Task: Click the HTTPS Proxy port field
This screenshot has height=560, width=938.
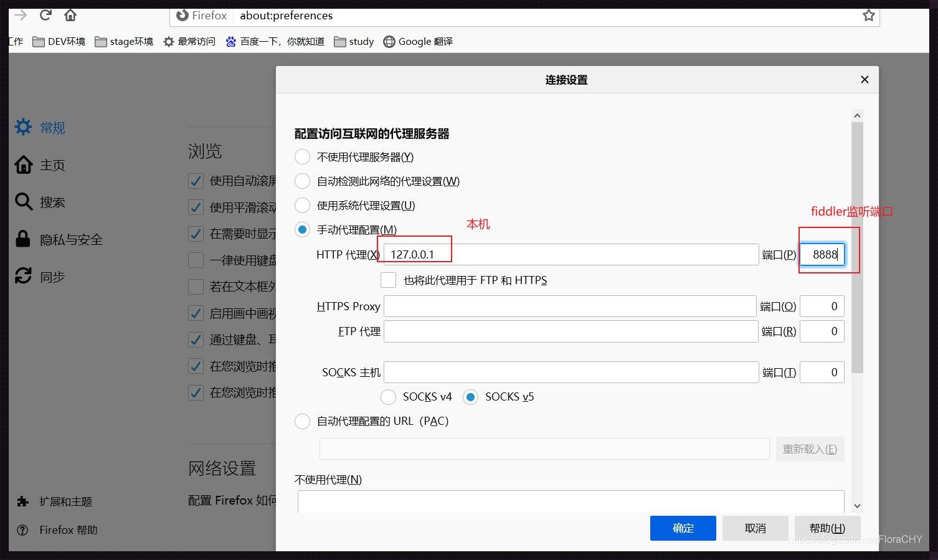Action: pos(822,306)
